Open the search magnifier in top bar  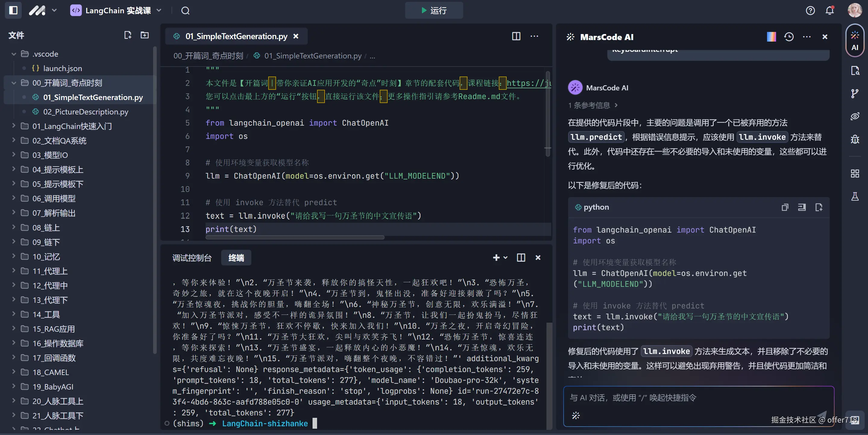[185, 11]
